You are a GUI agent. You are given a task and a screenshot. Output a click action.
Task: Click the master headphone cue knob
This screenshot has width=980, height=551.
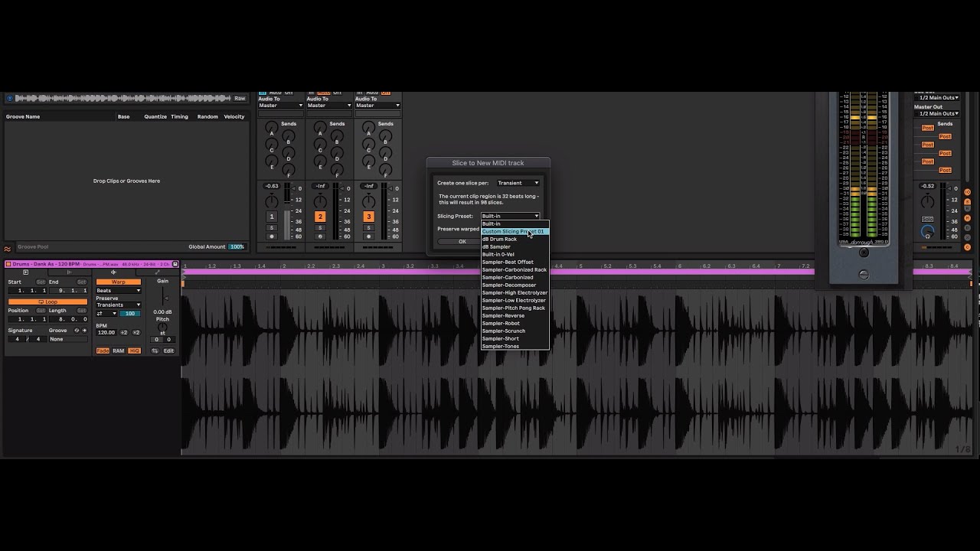coord(927,231)
